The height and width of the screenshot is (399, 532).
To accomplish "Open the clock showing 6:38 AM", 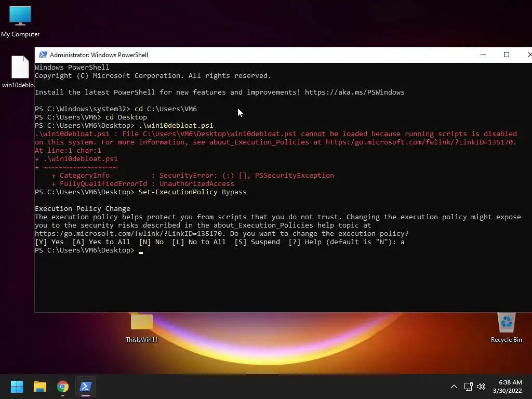I will tap(508, 387).
